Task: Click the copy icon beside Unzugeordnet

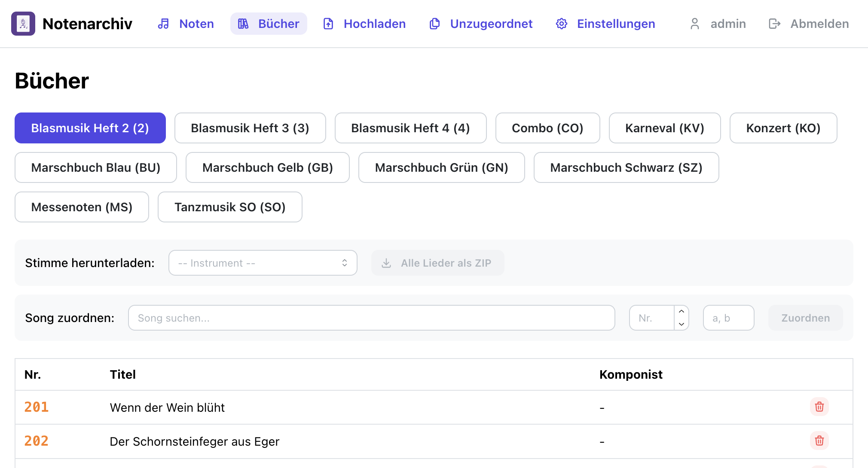Action: 434,24
